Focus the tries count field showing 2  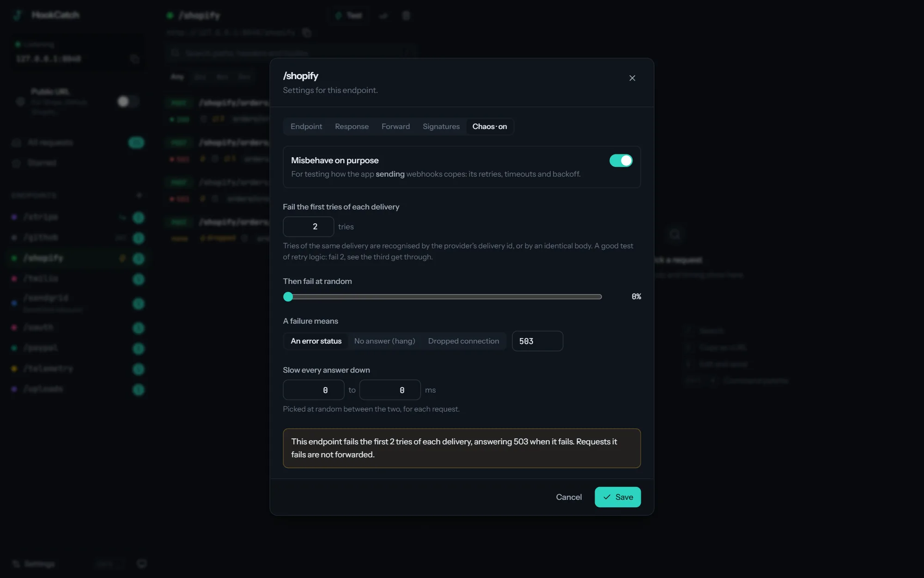pos(308,227)
